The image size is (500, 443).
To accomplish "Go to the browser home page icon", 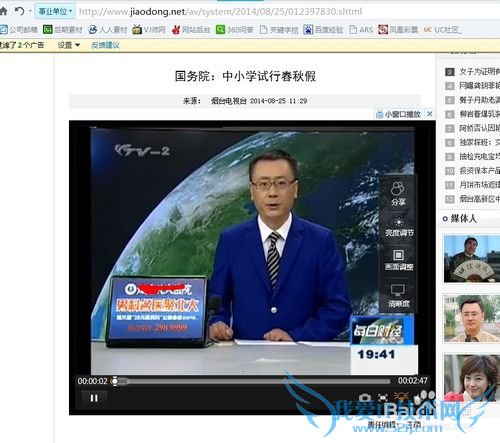I will click(x=3, y=11).
